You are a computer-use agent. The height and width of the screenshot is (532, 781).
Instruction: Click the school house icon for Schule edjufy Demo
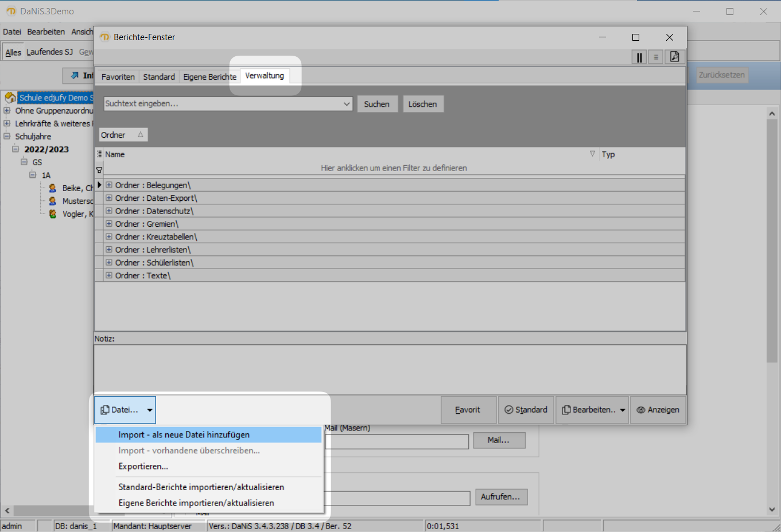click(9, 97)
